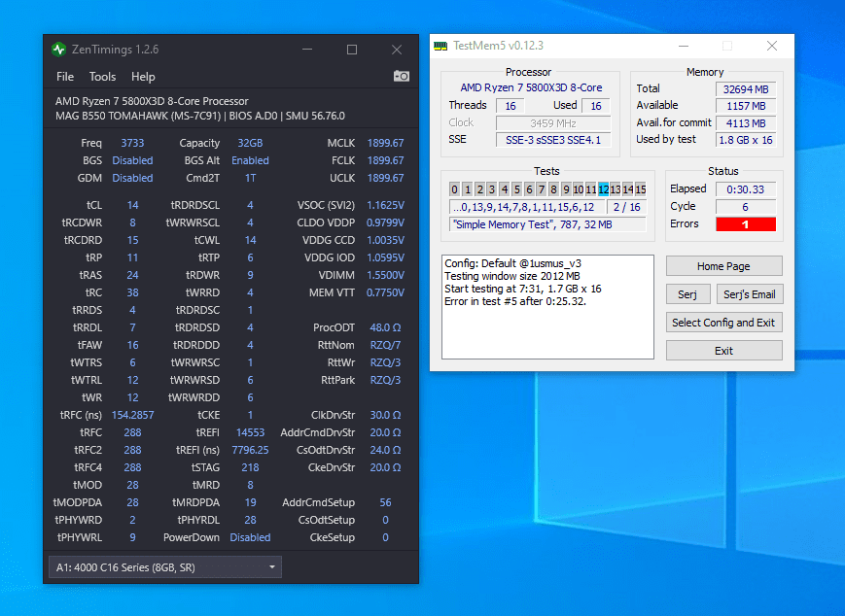Open the File menu in ZenTimings
845x616 pixels.
point(65,77)
